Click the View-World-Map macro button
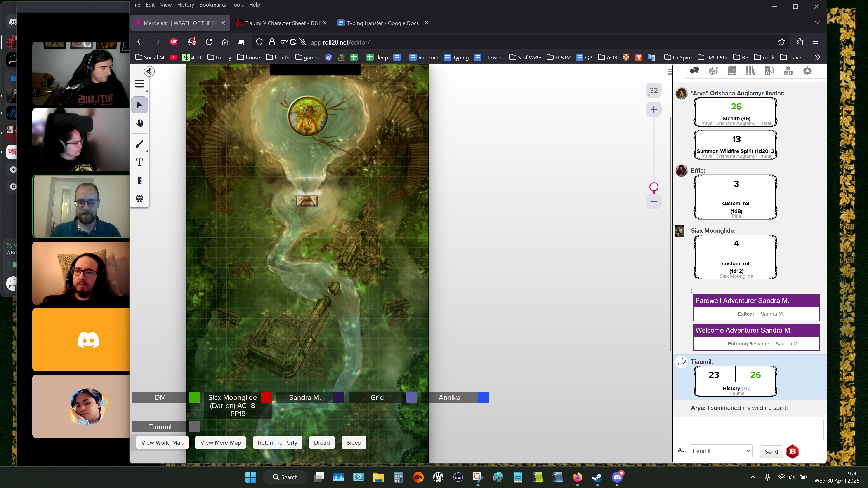 (x=162, y=443)
